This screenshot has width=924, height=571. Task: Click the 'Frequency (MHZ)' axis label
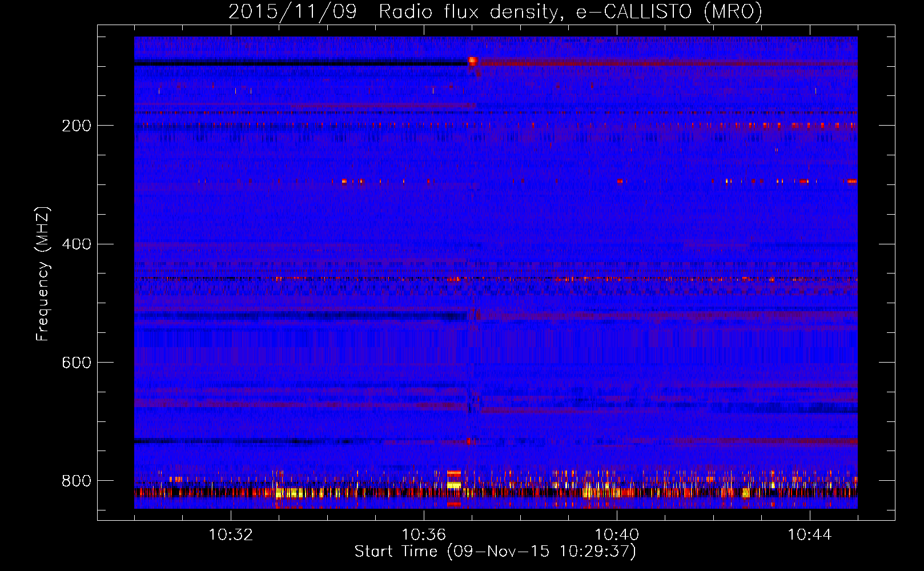pyautogui.click(x=43, y=274)
